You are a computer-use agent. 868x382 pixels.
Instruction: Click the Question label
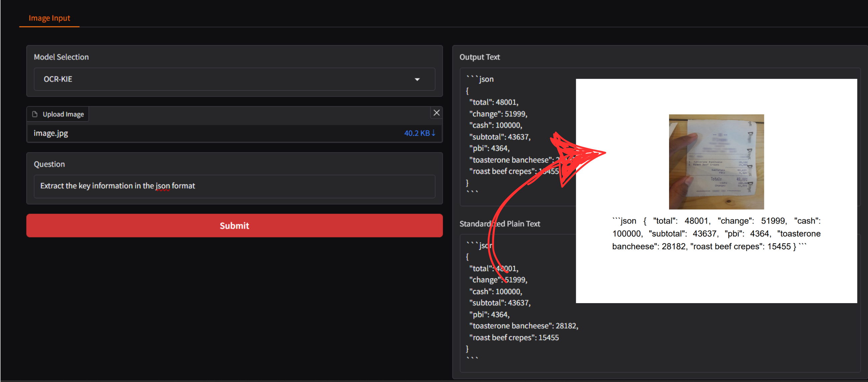pos(49,164)
